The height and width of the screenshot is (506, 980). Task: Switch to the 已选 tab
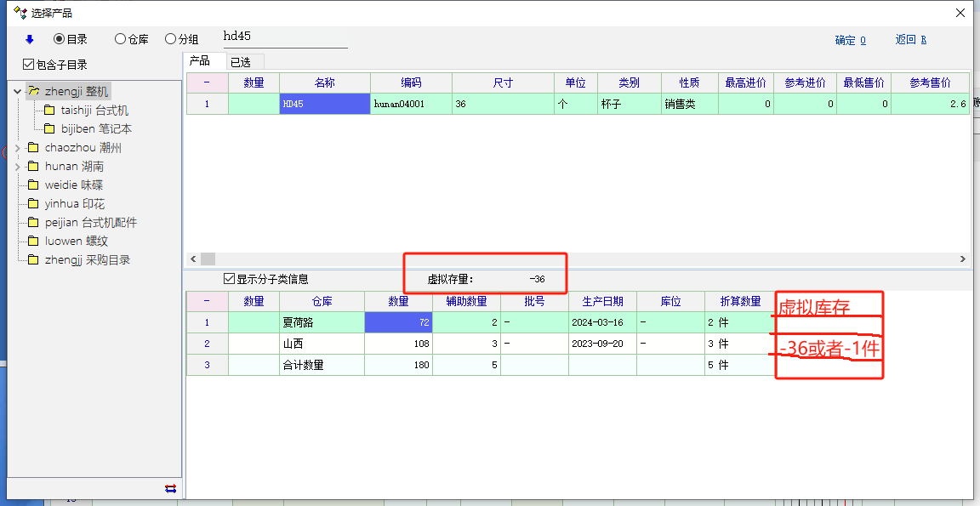(x=241, y=62)
